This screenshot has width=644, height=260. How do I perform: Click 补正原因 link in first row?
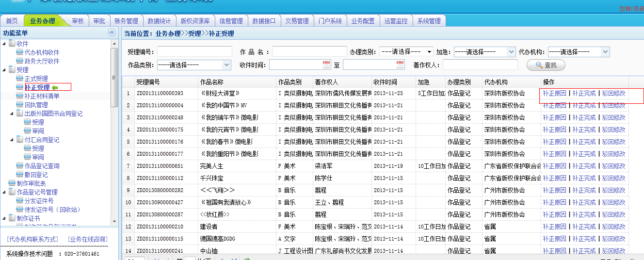click(554, 93)
